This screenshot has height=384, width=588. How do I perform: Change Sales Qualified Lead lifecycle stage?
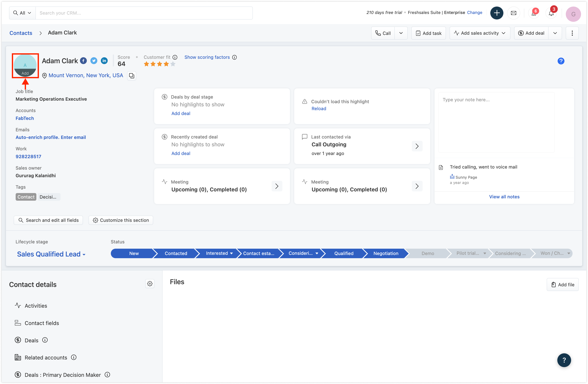point(51,254)
